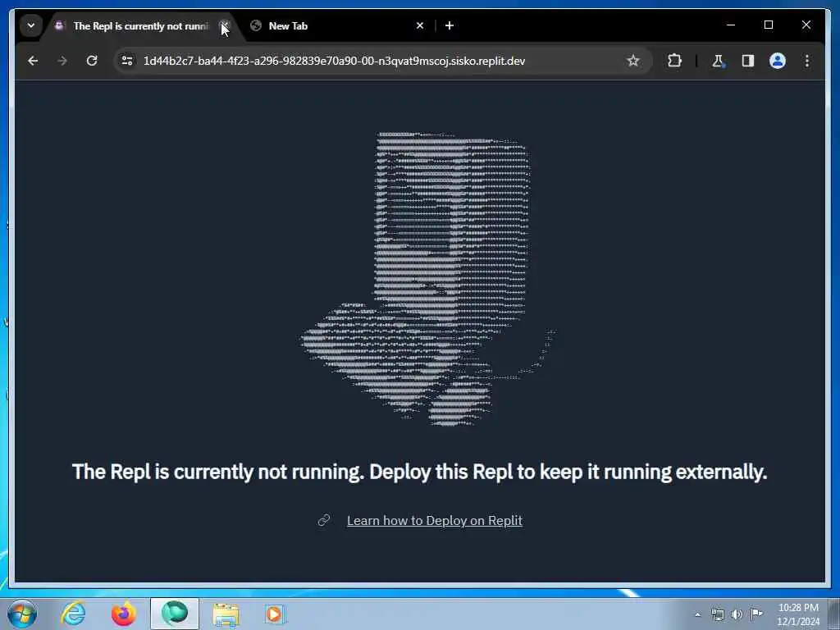Open the network status tray icon

coord(717,614)
